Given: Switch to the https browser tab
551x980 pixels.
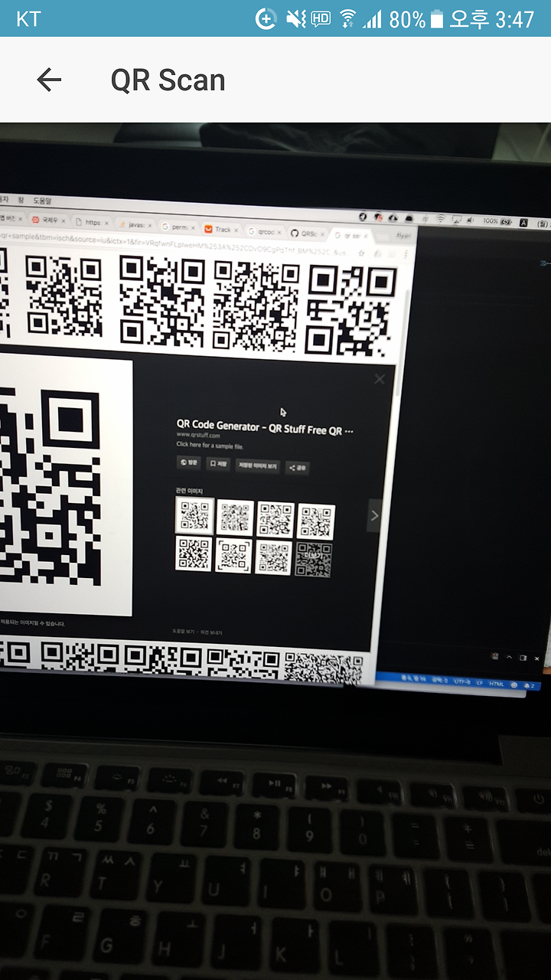Looking at the screenshot, I should (x=93, y=222).
